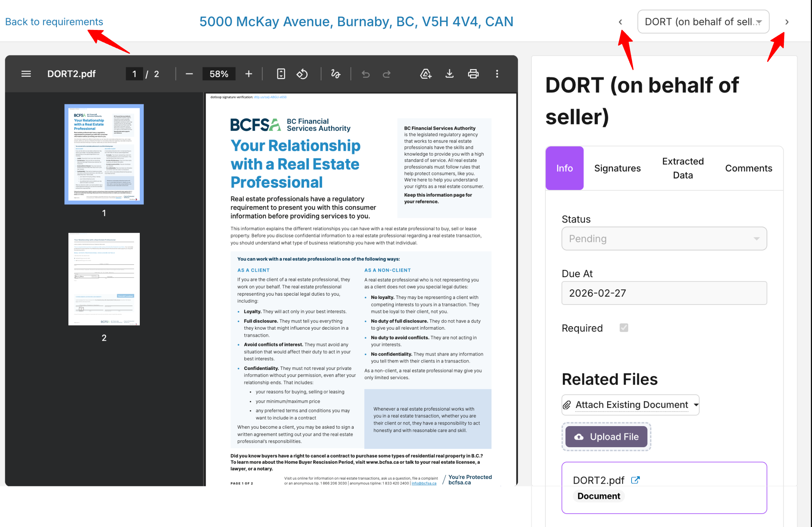Image resolution: width=812 pixels, height=527 pixels.
Task: Print the PDF document
Action: pyautogui.click(x=473, y=74)
